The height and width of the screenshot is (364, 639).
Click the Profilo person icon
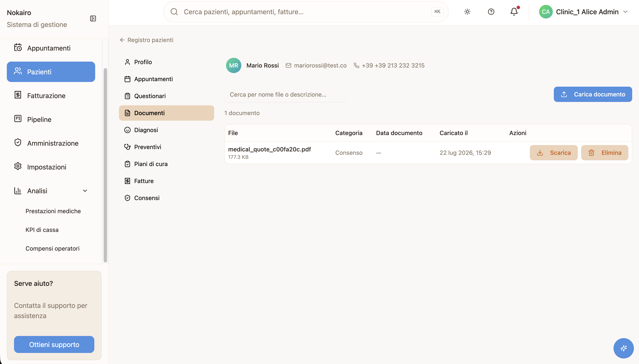127,62
